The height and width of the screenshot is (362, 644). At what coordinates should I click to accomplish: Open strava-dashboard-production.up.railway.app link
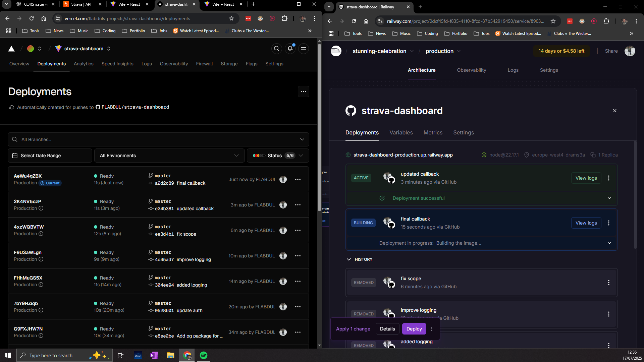pyautogui.click(x=403, y=155)
